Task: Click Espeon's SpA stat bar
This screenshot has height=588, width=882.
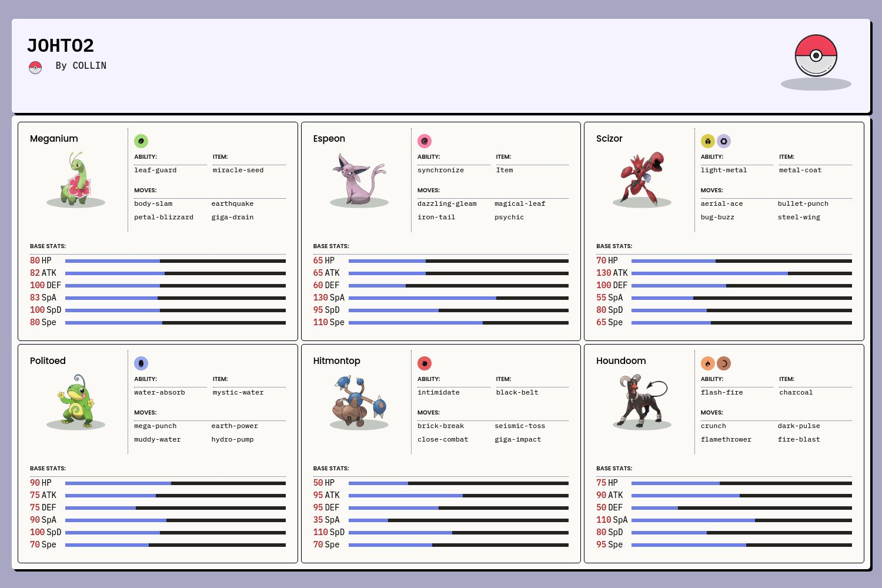Action: [x=458, y=298]
